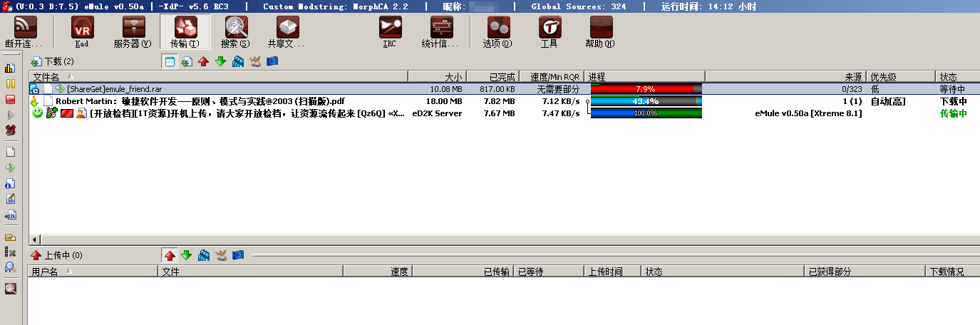This screenshot has height=325, width=980.
Task: Click the red Stop download sidebar icon
Action: tap(10, 99)
